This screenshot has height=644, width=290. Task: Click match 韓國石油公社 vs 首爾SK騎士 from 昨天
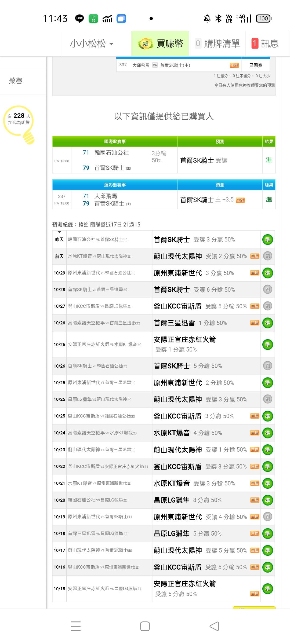coord(98,239)
